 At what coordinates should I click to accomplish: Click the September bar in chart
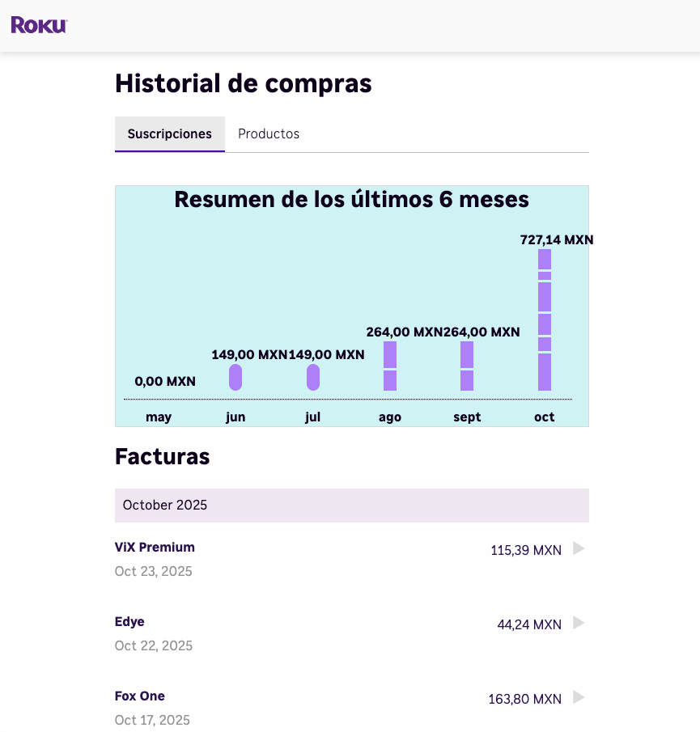click(467, 366)
